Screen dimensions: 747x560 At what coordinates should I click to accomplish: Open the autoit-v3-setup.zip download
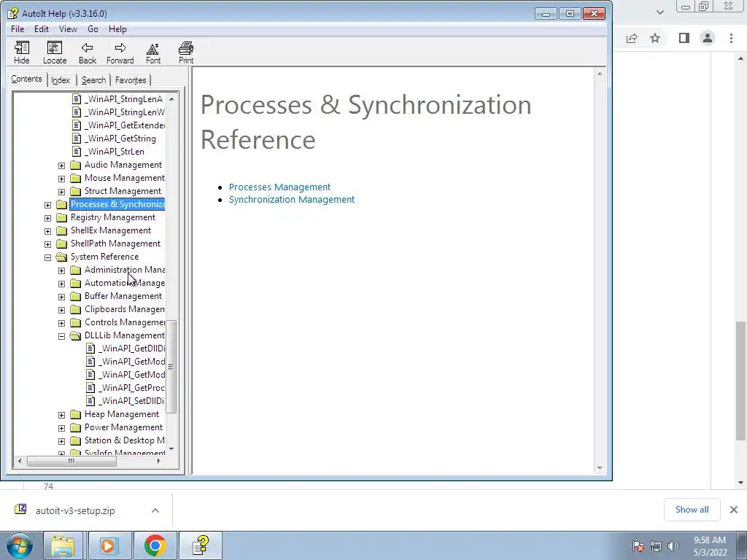[x=75, y=510]
